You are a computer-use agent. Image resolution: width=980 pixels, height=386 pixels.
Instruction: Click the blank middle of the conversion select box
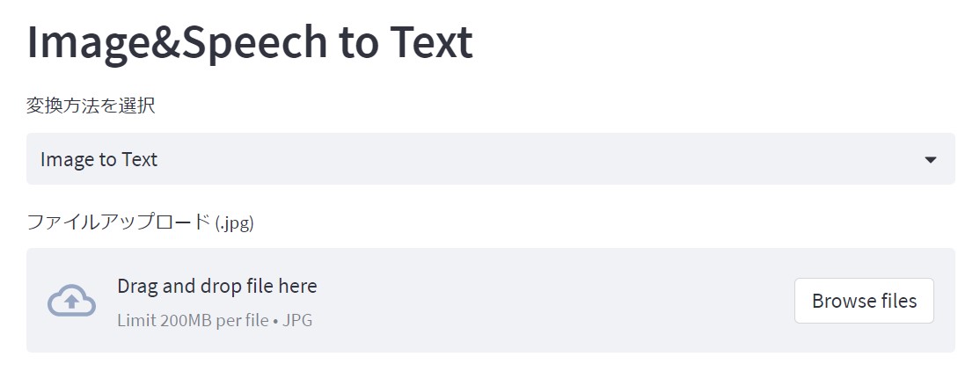pos(528,159)
